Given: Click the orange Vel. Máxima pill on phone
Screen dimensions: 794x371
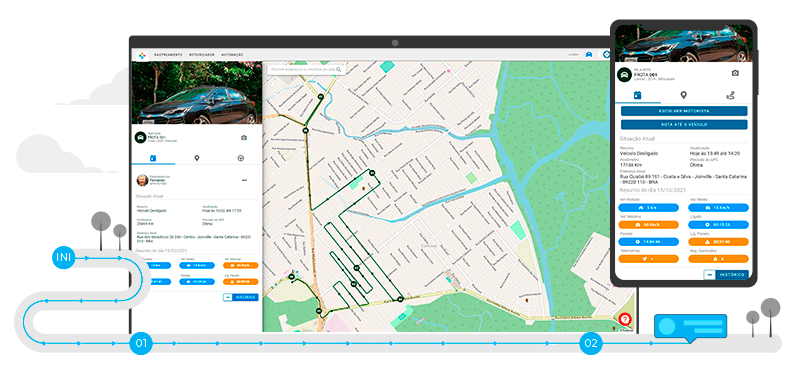Looking at the screenshot, I should click(648, 225).
